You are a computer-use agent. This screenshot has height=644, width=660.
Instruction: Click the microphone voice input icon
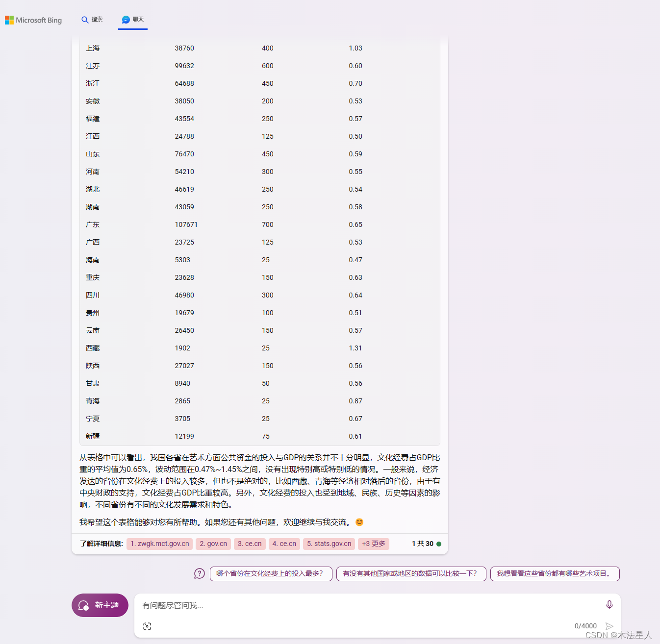point(609,605)
